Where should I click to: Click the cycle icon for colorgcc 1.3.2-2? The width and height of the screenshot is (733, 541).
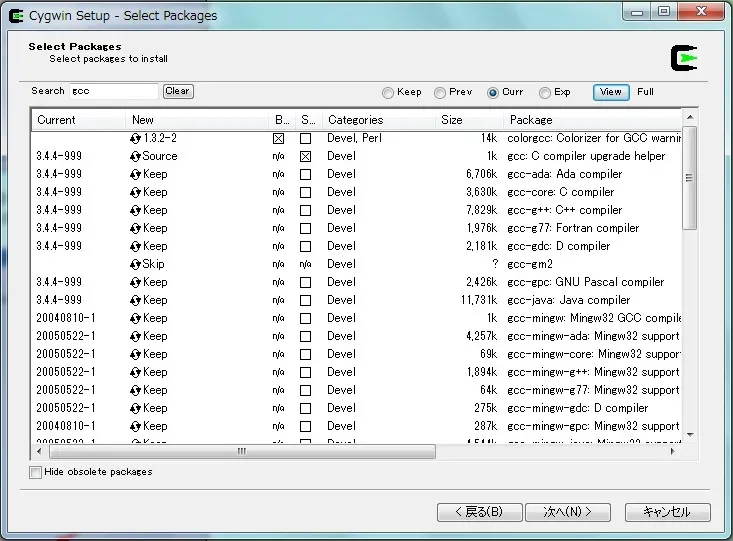pyautogui.click(x=136, y=138)
